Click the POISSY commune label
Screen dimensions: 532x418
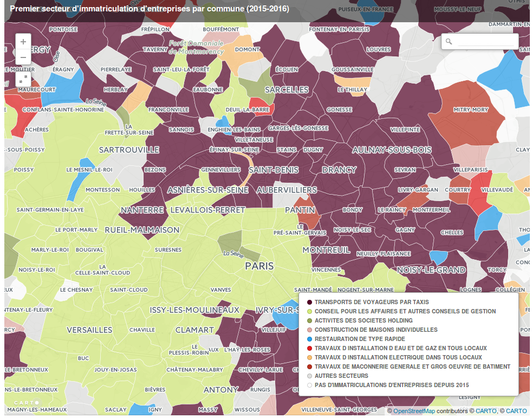(24, 170)
